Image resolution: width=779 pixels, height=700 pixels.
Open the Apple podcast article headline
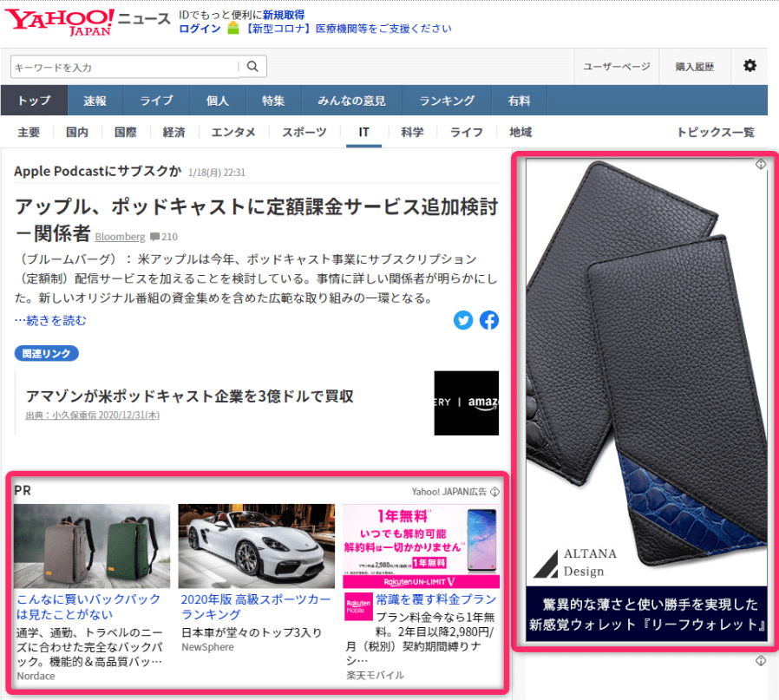tap(257, 220)
